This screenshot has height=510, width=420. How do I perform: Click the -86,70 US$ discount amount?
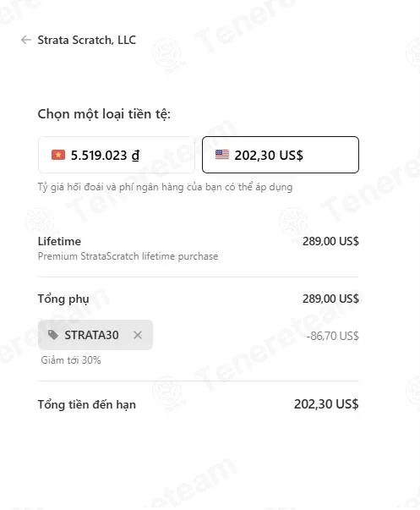pos(333,336)
